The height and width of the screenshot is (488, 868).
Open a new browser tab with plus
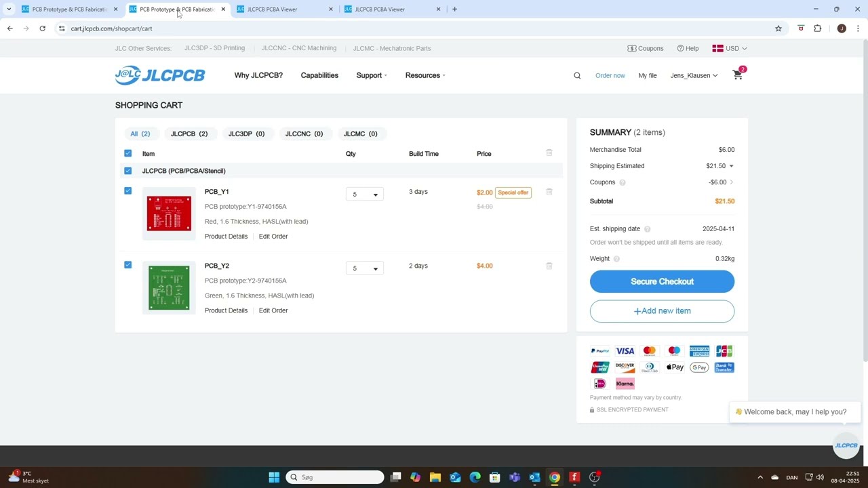click(454, 9)
